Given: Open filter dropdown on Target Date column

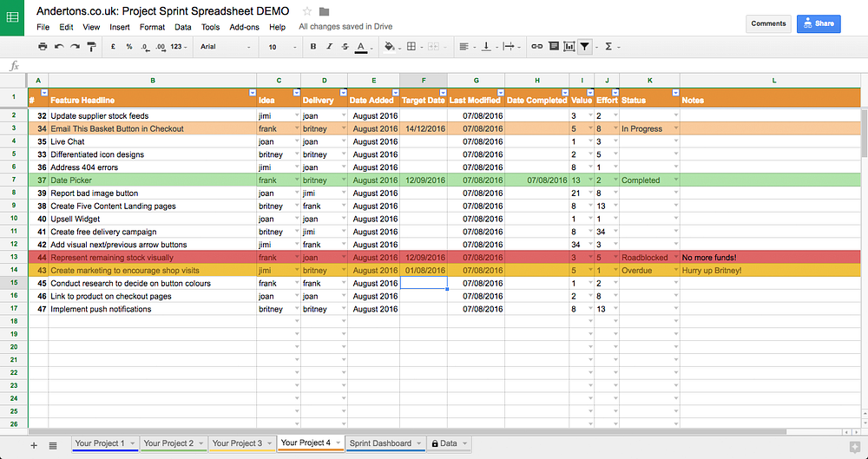Looking at the screenshot, I should pyautogui.click(x=443, y=93).
